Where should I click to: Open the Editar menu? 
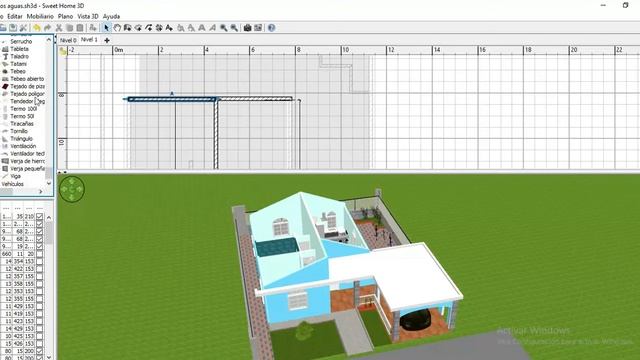point(15,16)
